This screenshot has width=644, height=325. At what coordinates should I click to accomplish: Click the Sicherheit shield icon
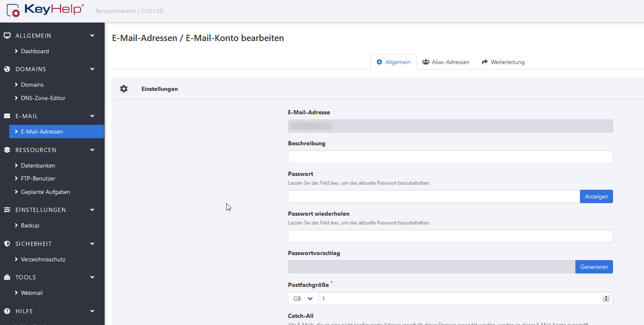(7, 244)
